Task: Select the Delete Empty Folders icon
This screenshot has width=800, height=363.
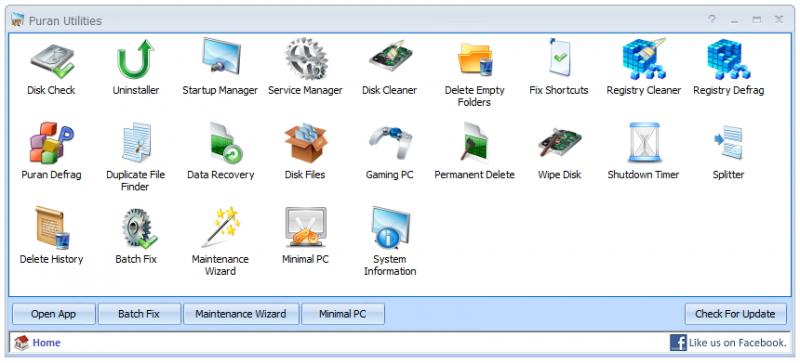Action: (x=474, y=59)
